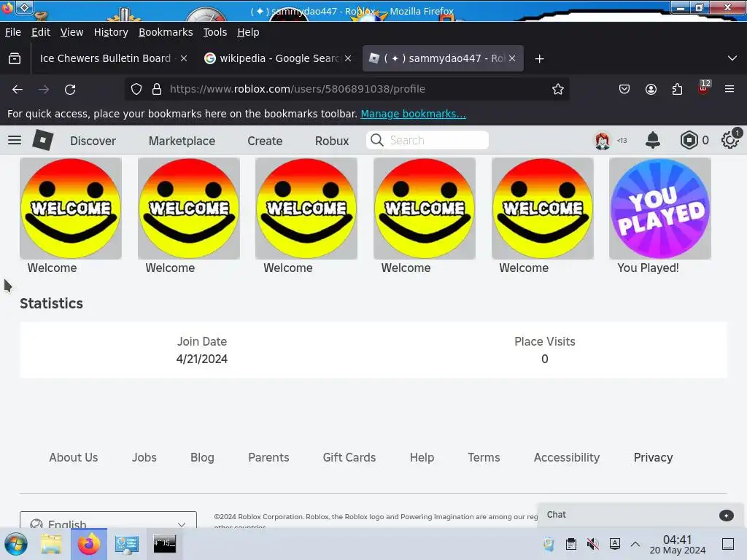Click the Manage bookmarks link
747x560 pixels.
413,114
